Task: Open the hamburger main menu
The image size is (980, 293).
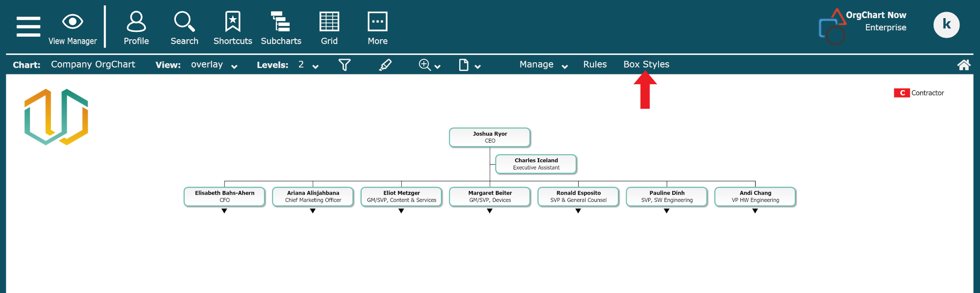Action: [28, 26]
